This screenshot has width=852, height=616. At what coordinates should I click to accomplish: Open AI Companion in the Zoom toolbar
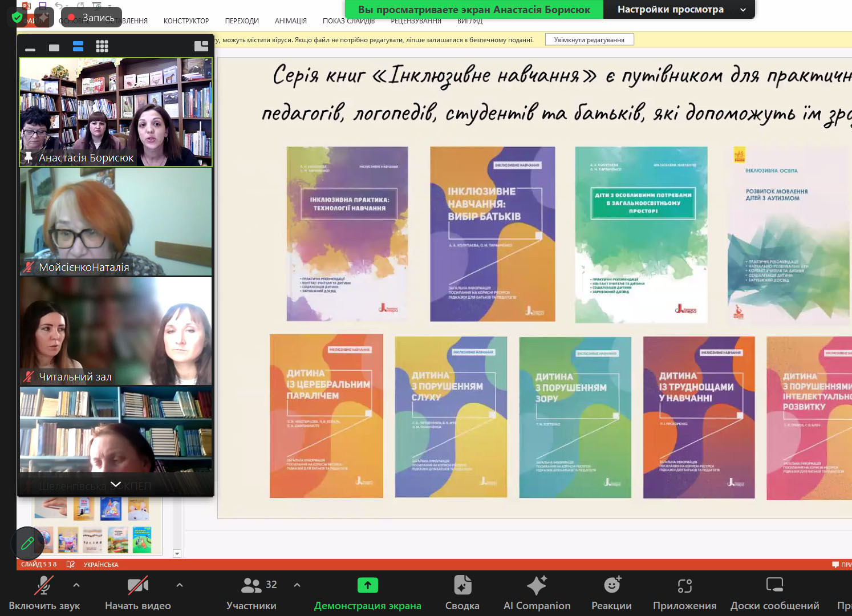[537, 593]
